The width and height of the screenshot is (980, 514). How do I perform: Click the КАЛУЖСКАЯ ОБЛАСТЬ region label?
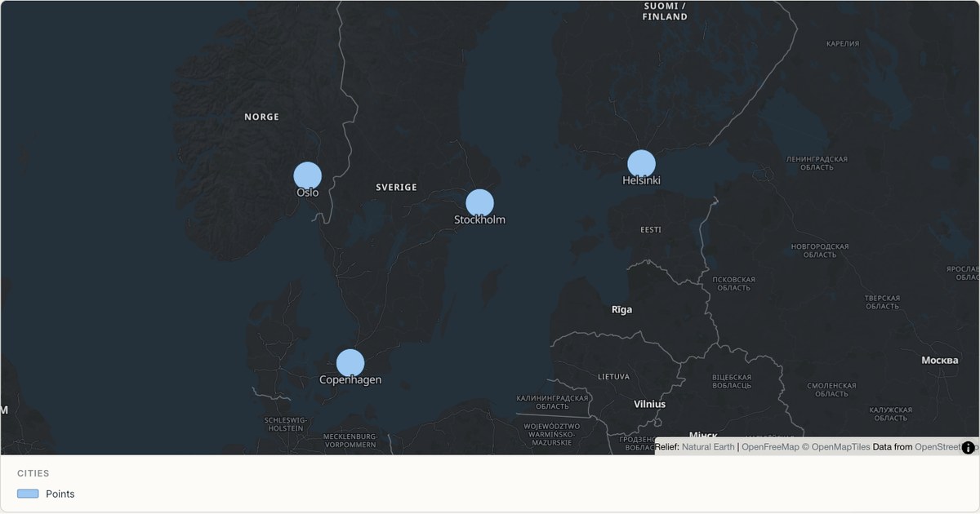[x=891, y=414]
